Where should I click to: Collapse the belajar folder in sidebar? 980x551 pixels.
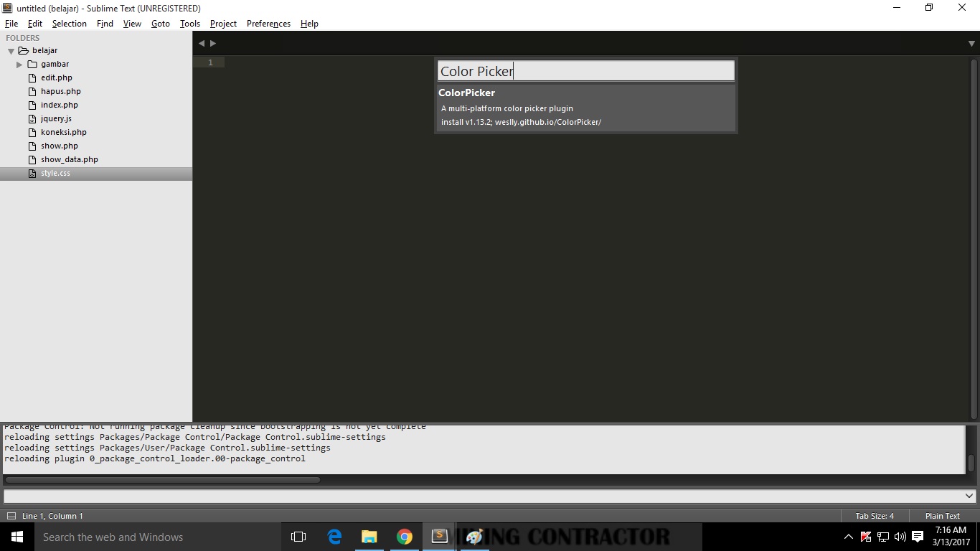point(10,50)
